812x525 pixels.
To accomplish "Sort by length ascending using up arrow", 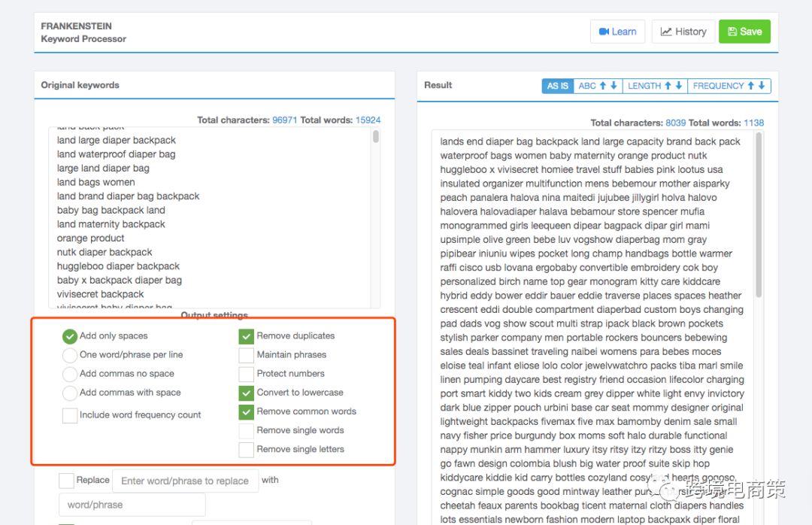I will [668, 86].
